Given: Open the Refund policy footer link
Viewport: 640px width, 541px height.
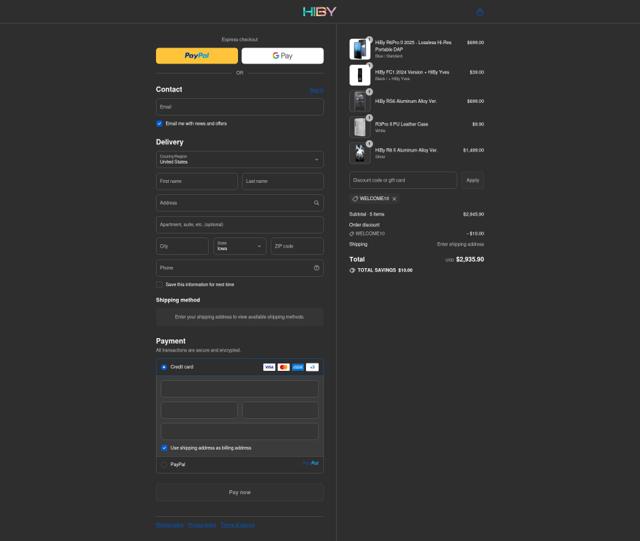Looking at the screenshot, I should coord(170,525).
